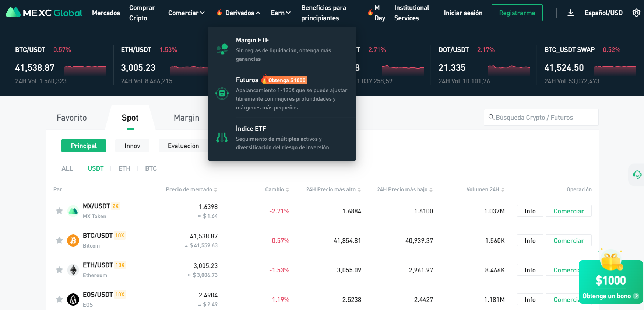Image resolution: width=644 pixels, height=310 pixels.
Task: Open the BTC_USDT SWAP ticker card
Action: (x=590, y=66)
